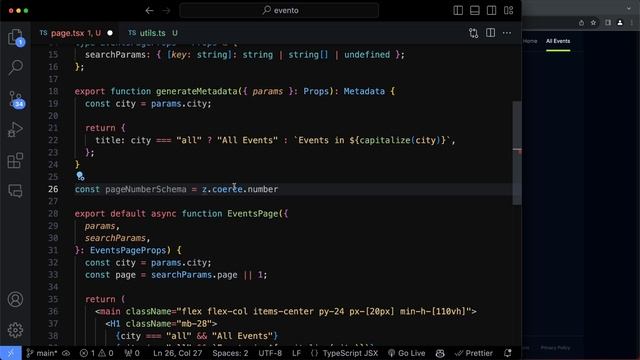Open Customize Layout icon
Viewport: 640px width, 360px height.
coord(509,11)
